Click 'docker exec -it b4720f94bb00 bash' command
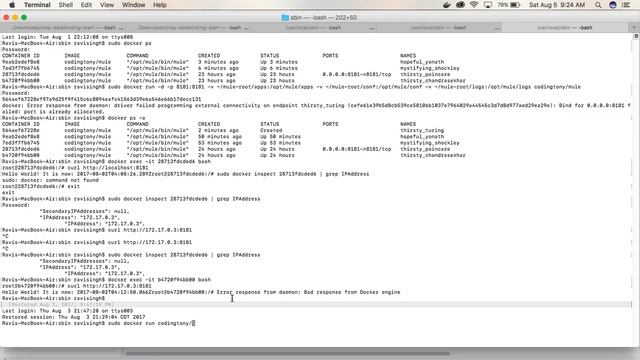This screenshot has width=640, height=360. pyautogui.click(x=159, y=280)
